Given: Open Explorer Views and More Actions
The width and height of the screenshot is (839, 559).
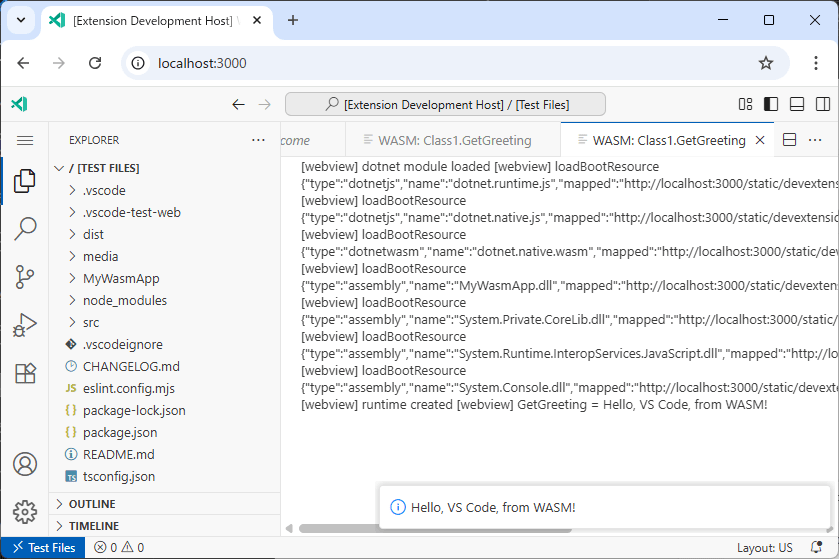Looking at the screenshot, I should [x=258, y=140].
